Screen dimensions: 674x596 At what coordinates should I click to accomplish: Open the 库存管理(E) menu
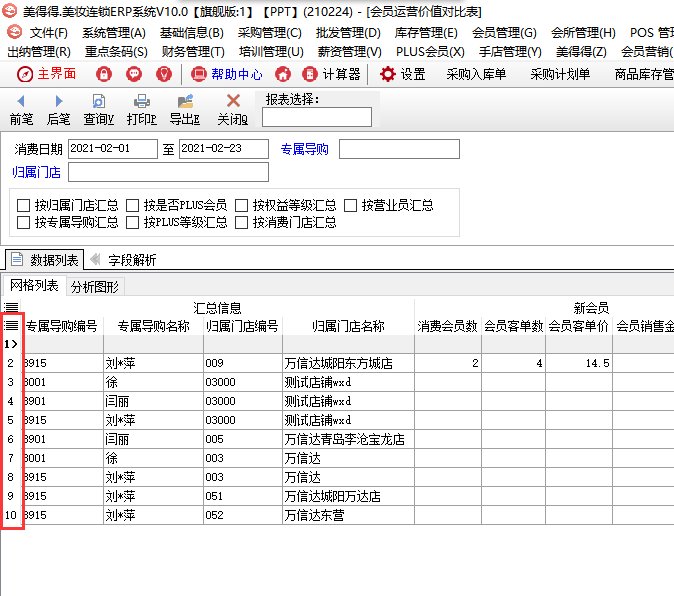(426, 32)
